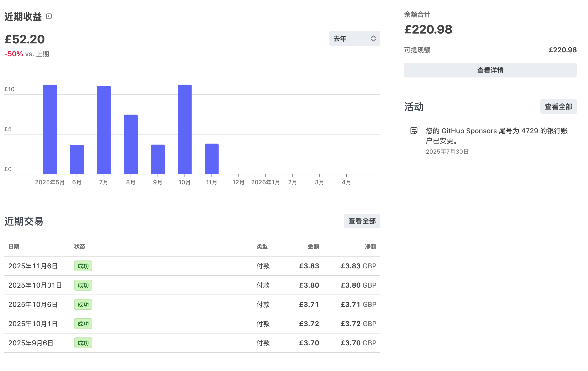Click 成功 badge on 2025年10月6日 transaction

[x=83, y=305]
